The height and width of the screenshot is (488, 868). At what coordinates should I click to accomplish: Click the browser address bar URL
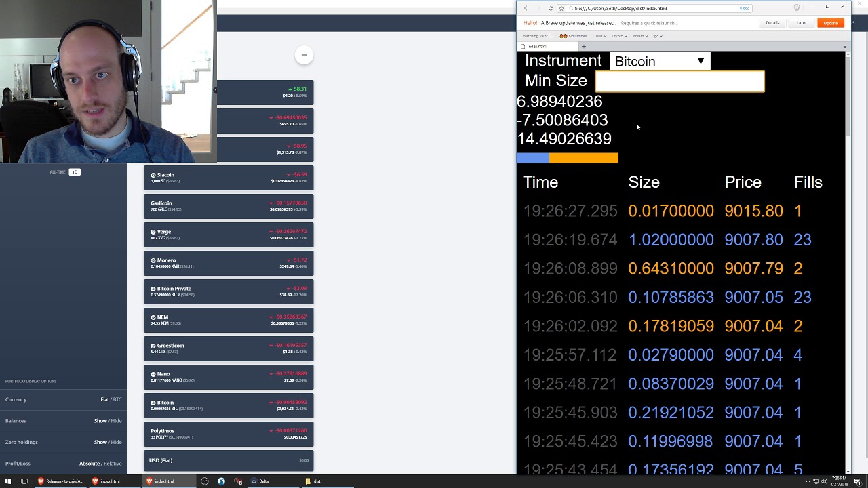click(620, 8)
